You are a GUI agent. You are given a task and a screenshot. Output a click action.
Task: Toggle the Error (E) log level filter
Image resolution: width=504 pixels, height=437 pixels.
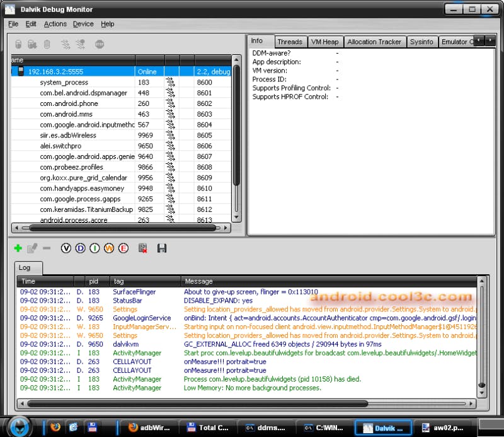pyautogui.click(x=123, y=248)
